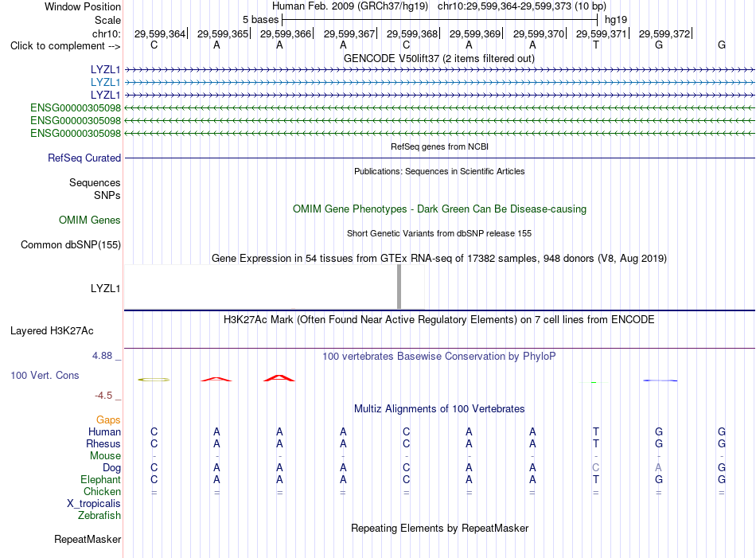Click the -4.5 PhyloP lower limit label
Image resolution: width=756 pixels, height=558 pixels.
[103, 396]
